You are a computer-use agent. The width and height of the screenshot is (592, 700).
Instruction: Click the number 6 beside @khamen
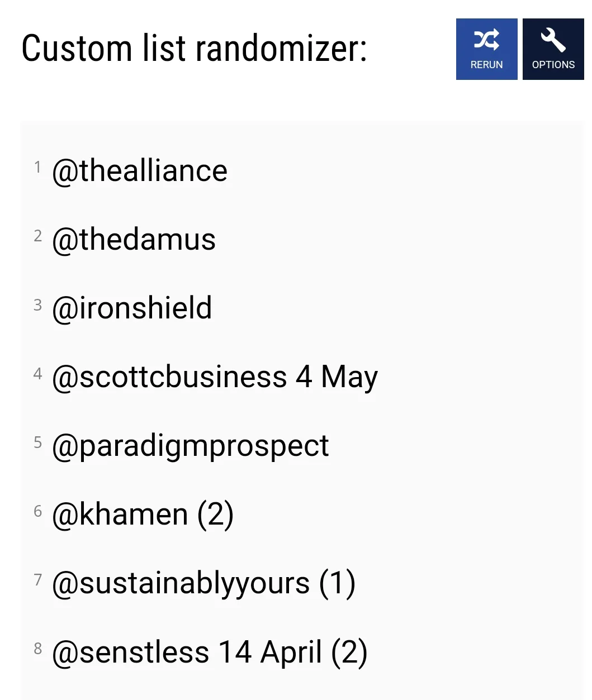(x=38, y=510)
